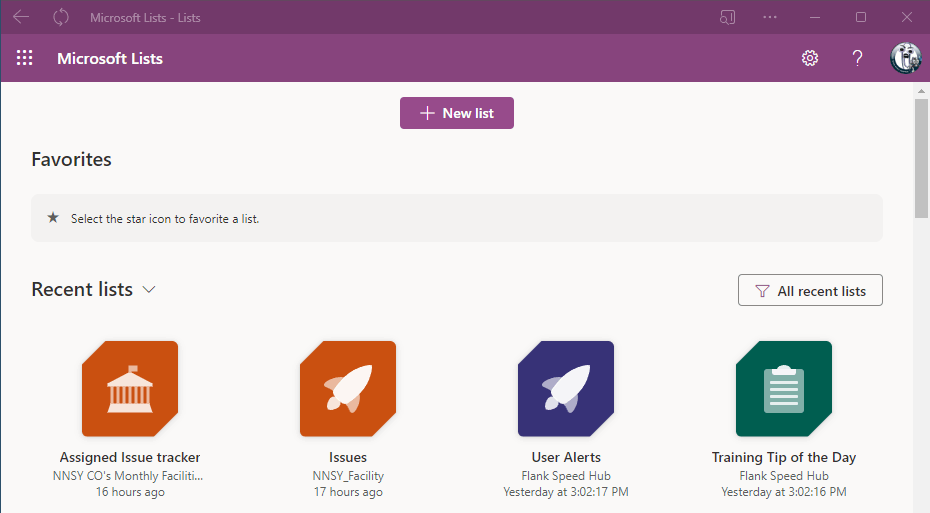Click the User Alerts title text
The height and width of the screenshot is (513, 930).
click(566, 457)
